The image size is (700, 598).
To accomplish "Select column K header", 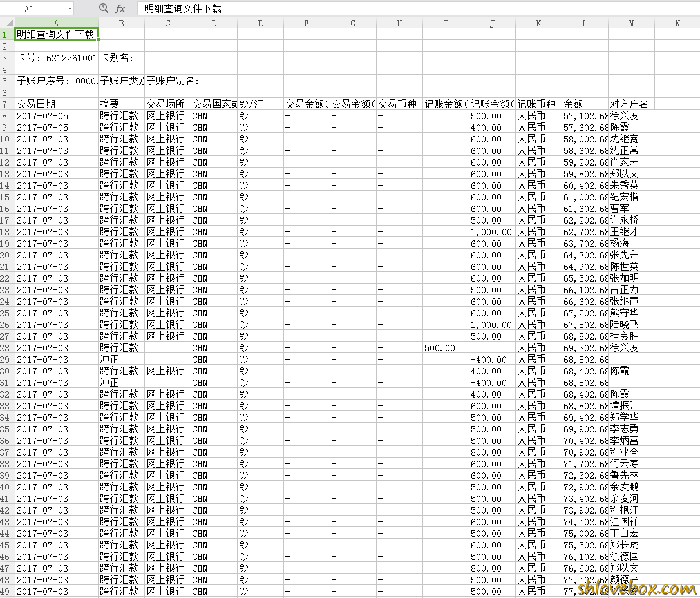I will (x=538, y=23).
